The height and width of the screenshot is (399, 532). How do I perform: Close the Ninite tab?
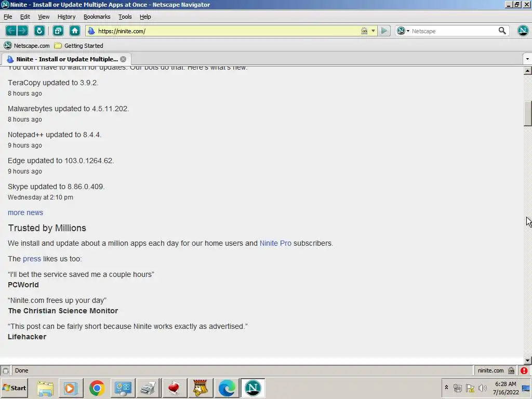123,59
